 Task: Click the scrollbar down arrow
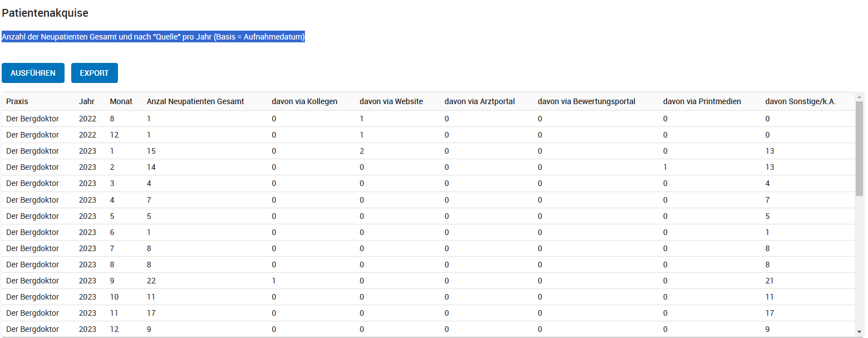860,332
